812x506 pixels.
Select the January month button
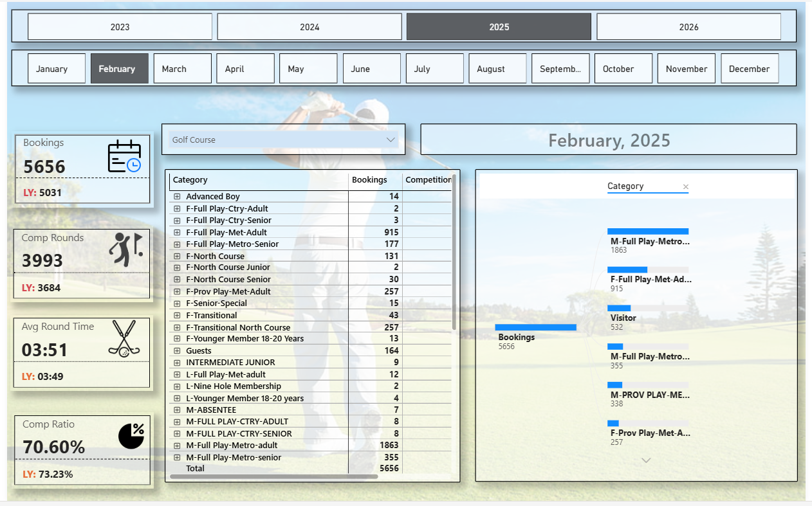click(57, 69)
